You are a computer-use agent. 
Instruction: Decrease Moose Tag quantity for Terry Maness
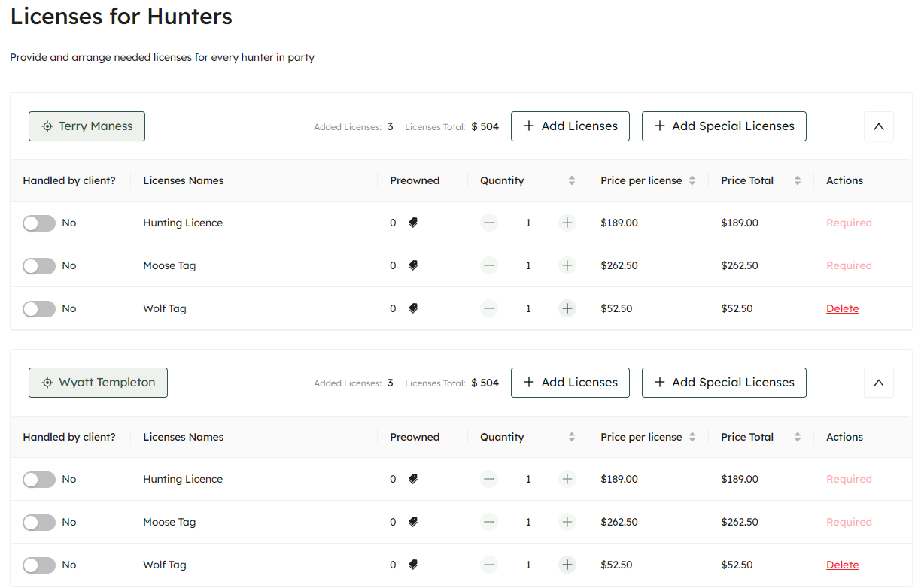(x=489, y=265)
